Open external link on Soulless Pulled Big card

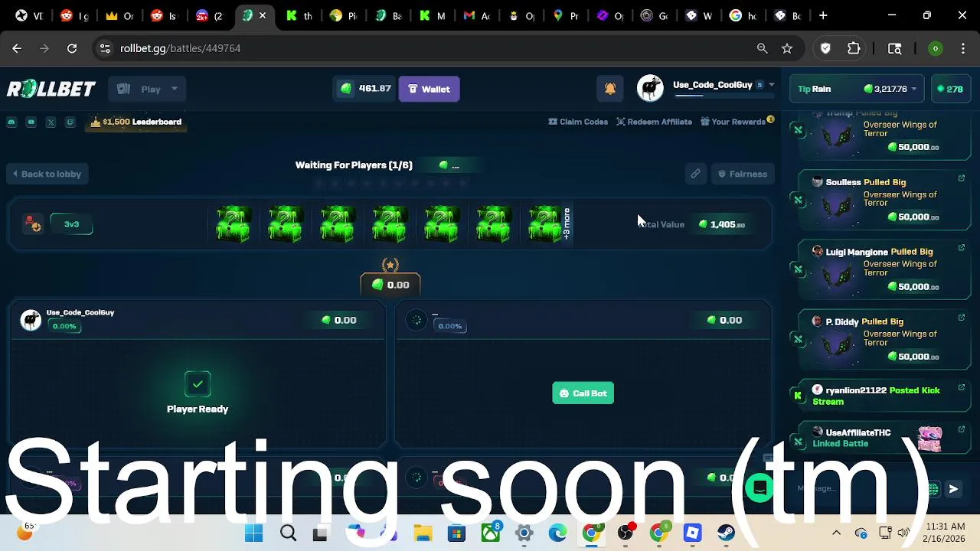click(962, 178)
